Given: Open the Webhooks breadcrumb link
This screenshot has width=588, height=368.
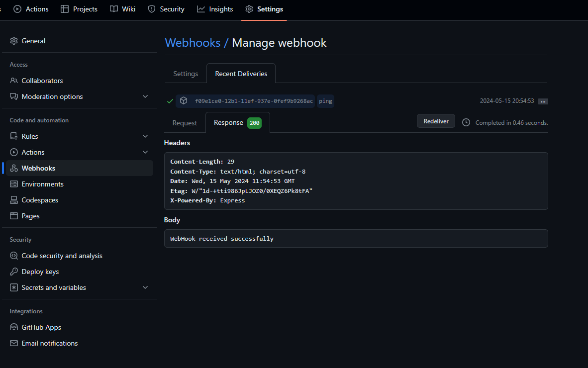Looking at the screenshot, I should [193, 43].
